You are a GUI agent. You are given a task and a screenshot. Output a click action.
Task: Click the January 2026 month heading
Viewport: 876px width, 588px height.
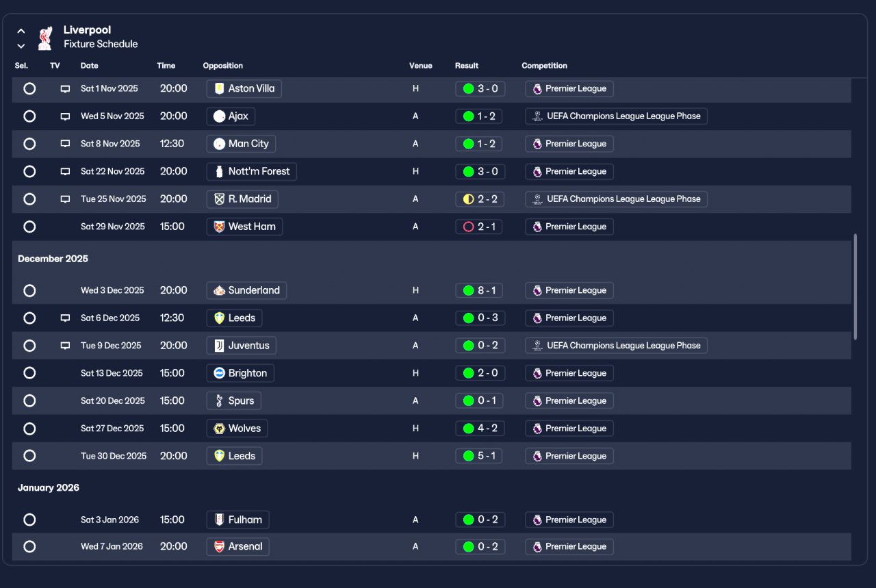coord(49,487)
